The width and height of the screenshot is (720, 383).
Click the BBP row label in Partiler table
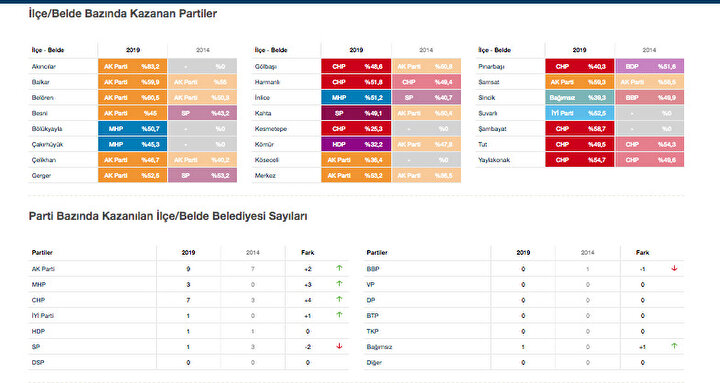click(373, 269)
